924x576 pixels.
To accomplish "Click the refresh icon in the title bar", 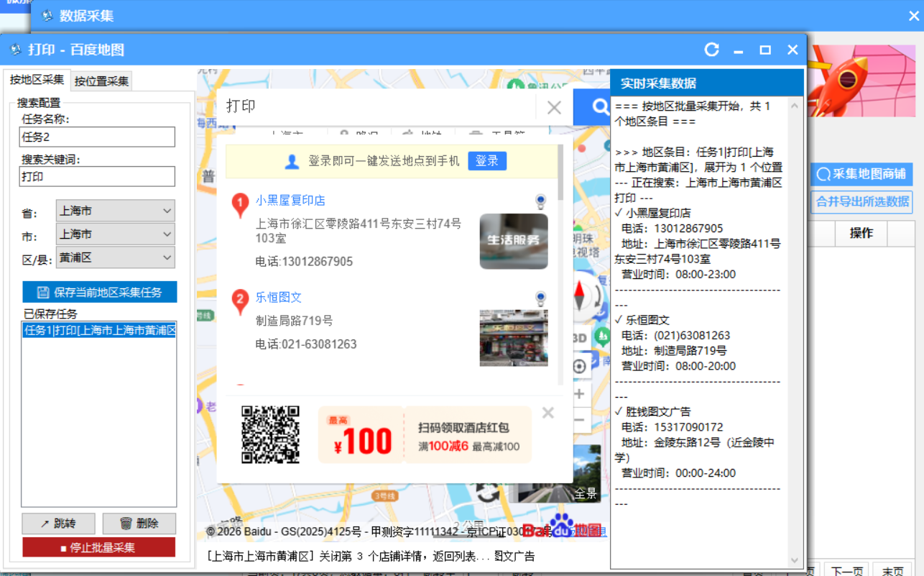I will point(711,50).
